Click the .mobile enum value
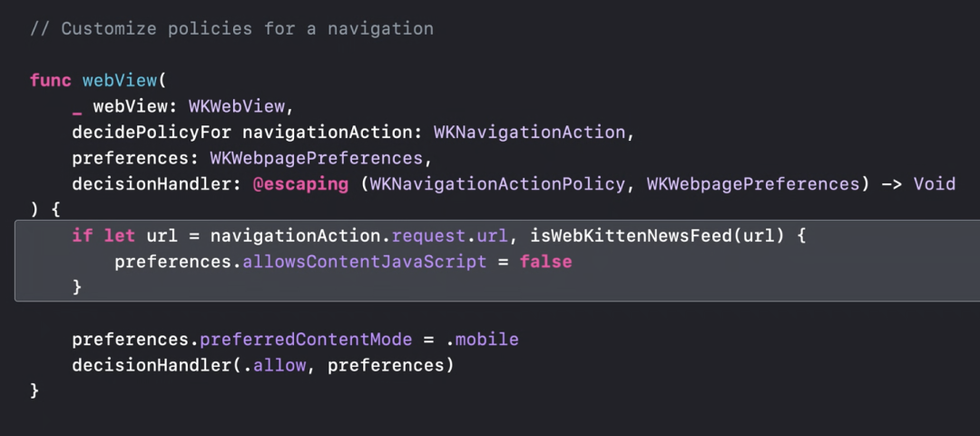980x436 pixels. point(482,340)
